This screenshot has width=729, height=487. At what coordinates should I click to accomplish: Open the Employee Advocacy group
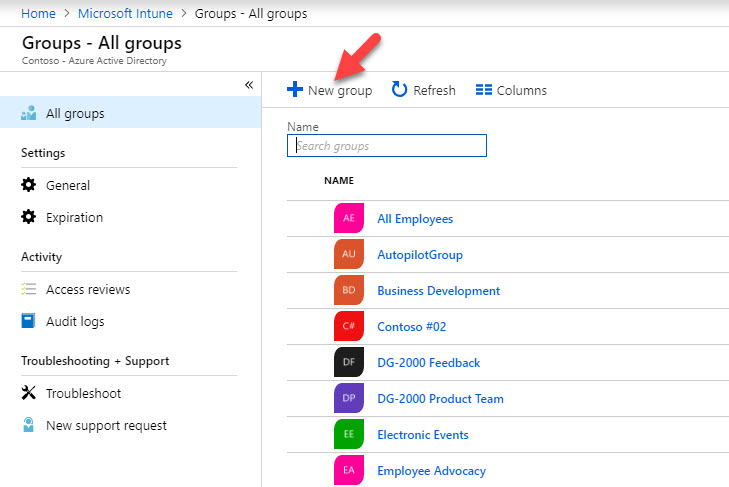click(x=431, y=471)
